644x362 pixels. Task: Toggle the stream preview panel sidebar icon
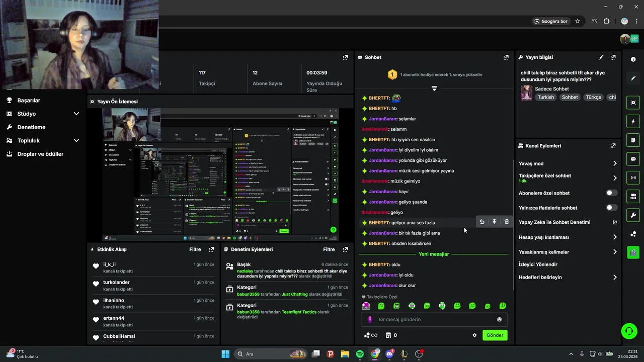[633, 103]
